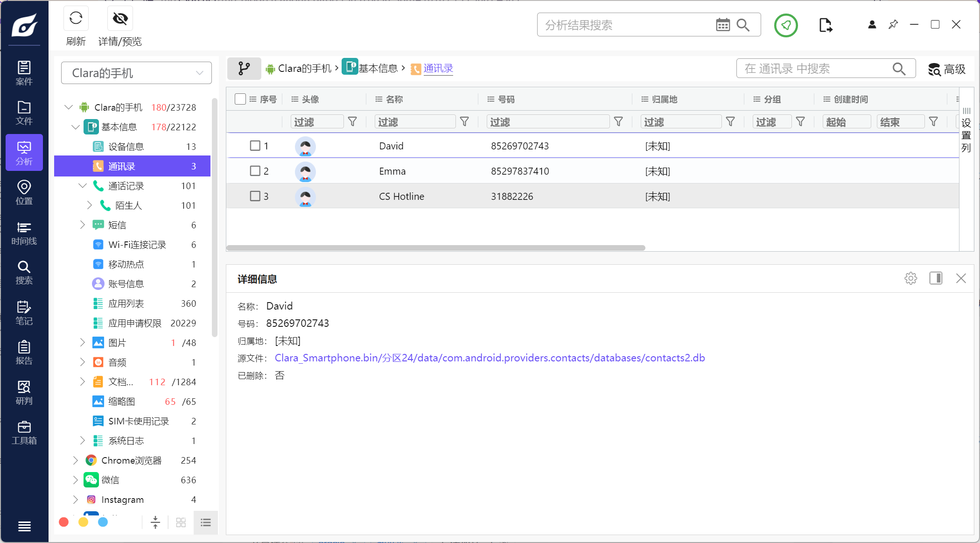Toggle the details/preview eye icon

click(x=120, y=19)
